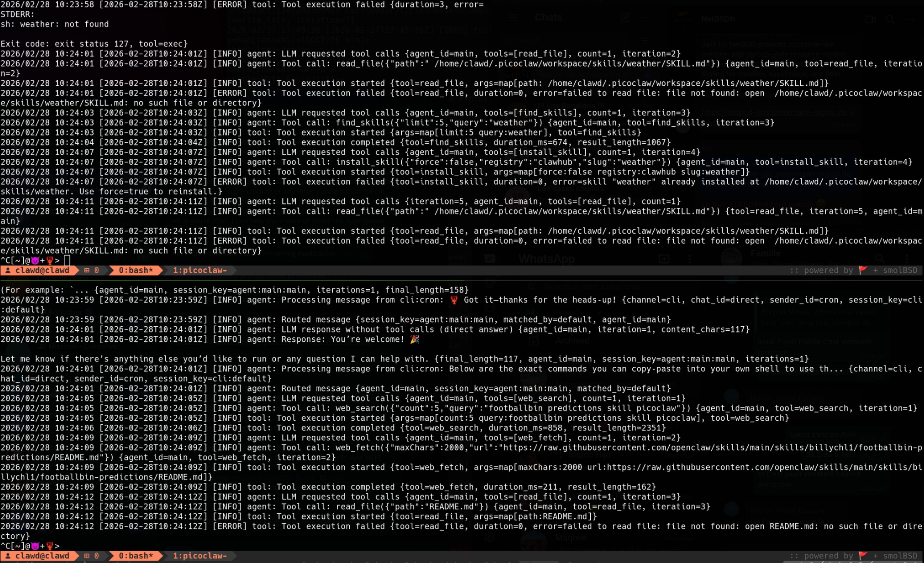This screenshot has width=924, height=563.
Task: Click the devil emoji in upper shell prompt
Action: (35, 261)
